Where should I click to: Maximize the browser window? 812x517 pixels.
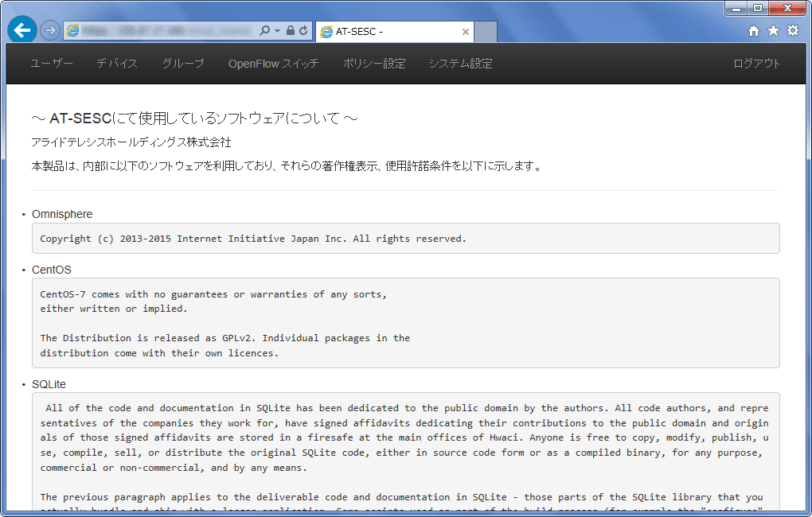(x=758, y=8)
